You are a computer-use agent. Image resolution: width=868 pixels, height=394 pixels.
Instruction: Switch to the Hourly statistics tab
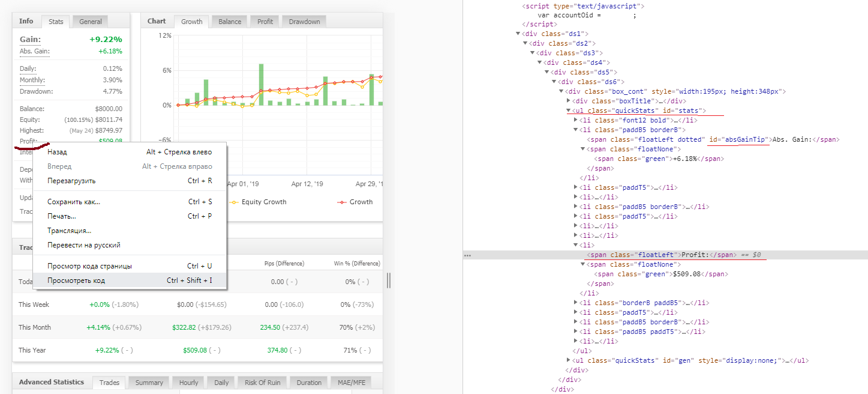point(188,383)
